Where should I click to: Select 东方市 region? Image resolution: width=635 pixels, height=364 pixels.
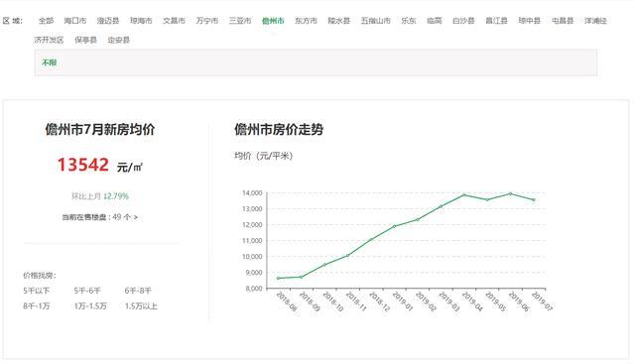coord(306,21)
